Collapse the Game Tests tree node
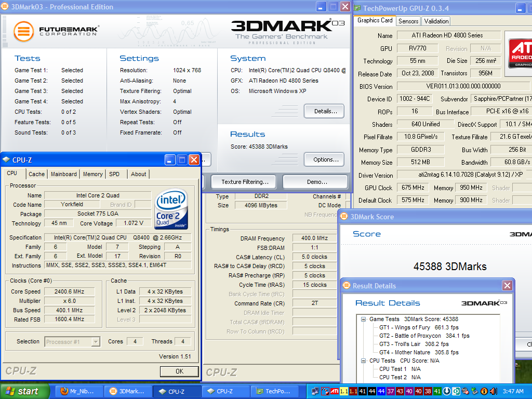Viewport: 532px width, 399px height. 363,320
